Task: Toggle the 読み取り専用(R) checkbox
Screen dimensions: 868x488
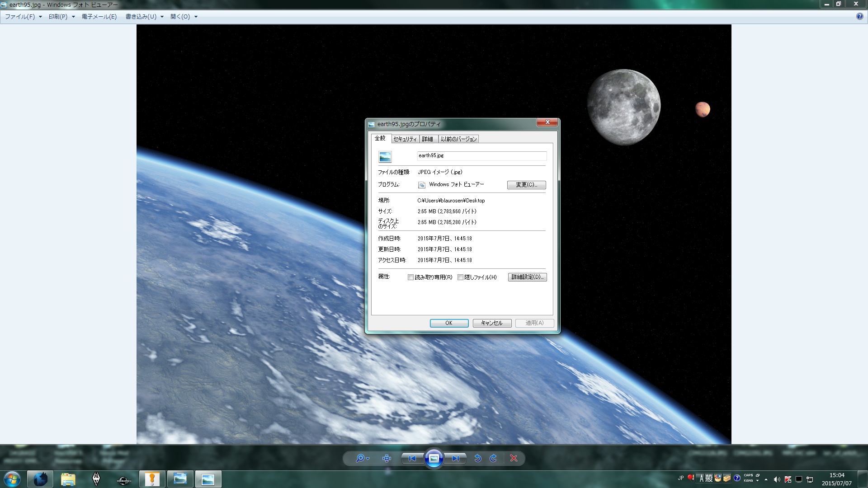Action: click(x=410, y=277)
